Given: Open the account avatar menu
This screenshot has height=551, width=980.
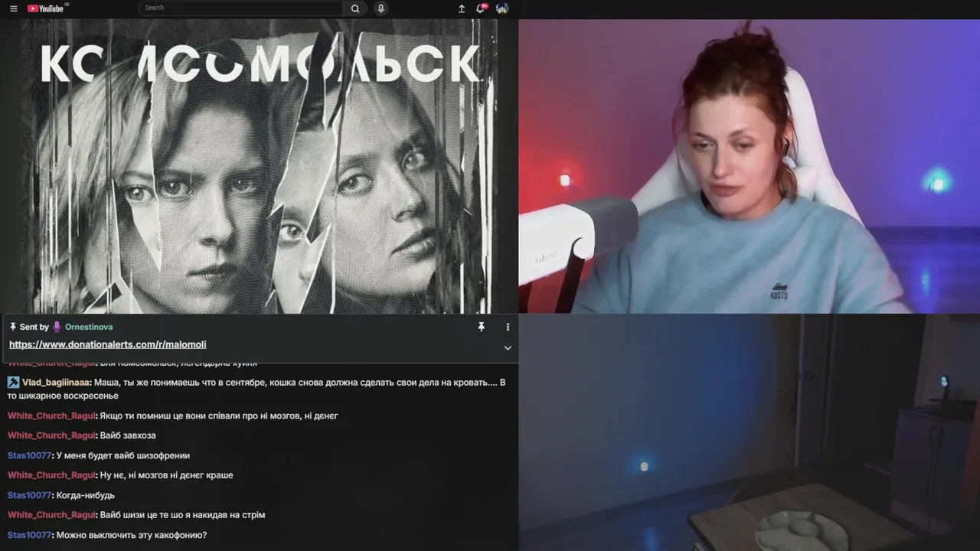Looking at the screenshot, I should point(502,8).
